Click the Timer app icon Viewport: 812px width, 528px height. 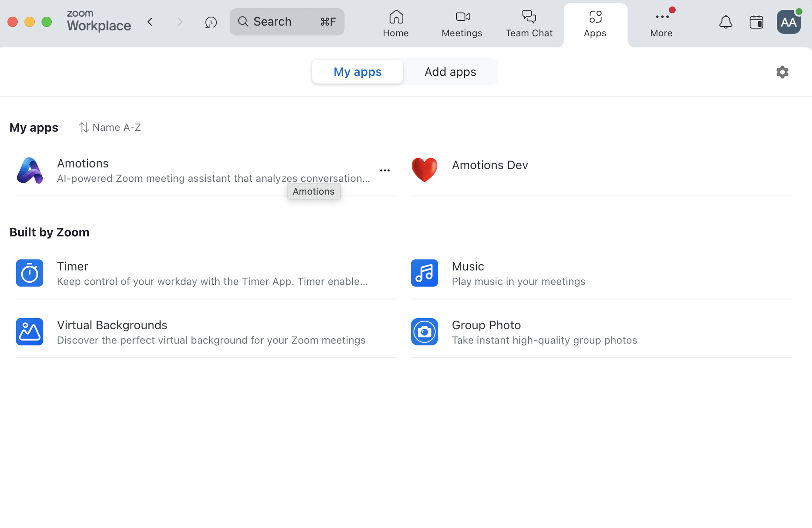click(x=30, y=273)
